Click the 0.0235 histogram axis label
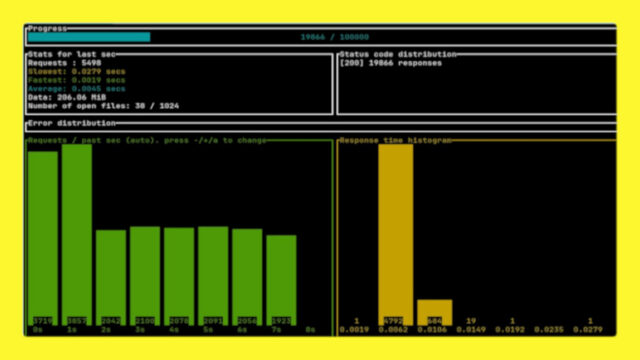 point(549,329)
